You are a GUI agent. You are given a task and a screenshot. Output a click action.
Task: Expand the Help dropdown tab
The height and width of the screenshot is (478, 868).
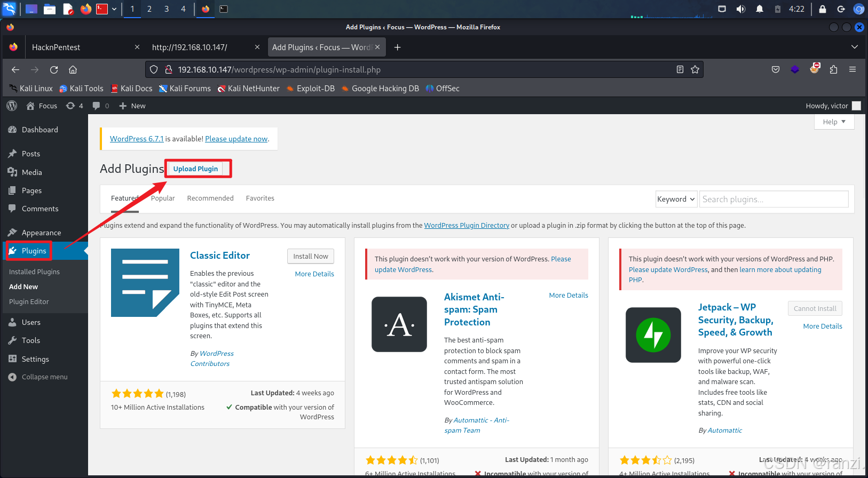point(834,122)
